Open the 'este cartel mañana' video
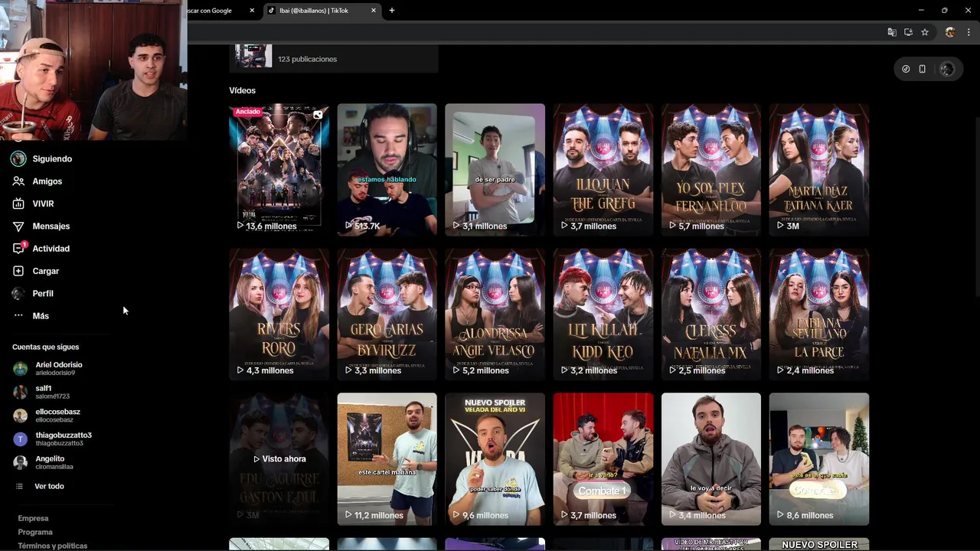 [x=387, y=459]
